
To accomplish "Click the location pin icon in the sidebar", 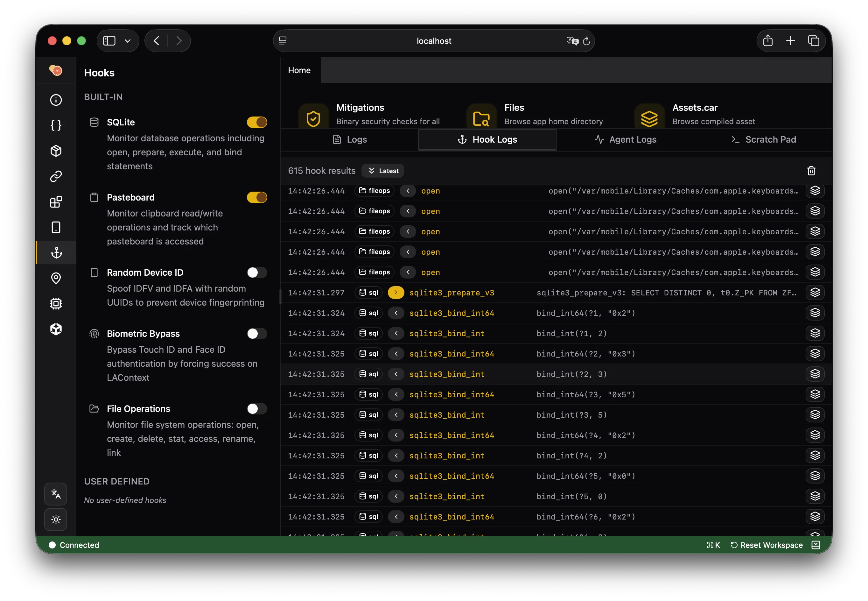I will (x=56, y=278).
